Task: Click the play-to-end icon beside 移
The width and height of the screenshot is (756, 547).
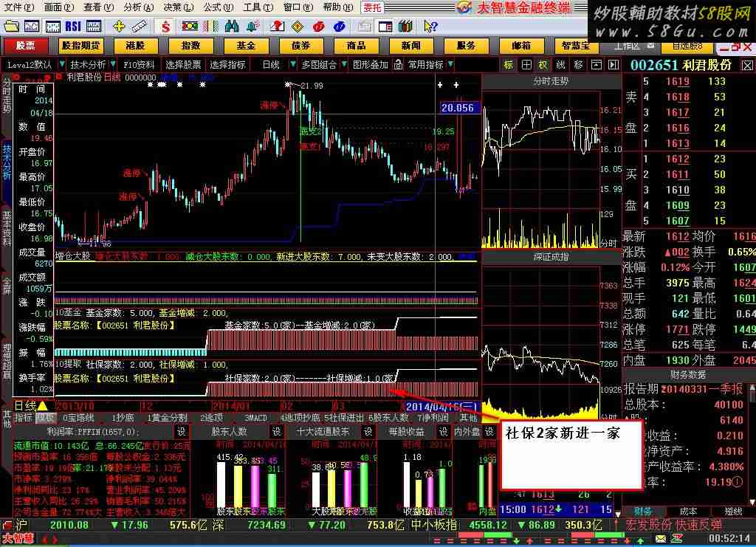Action: [614, 64]
